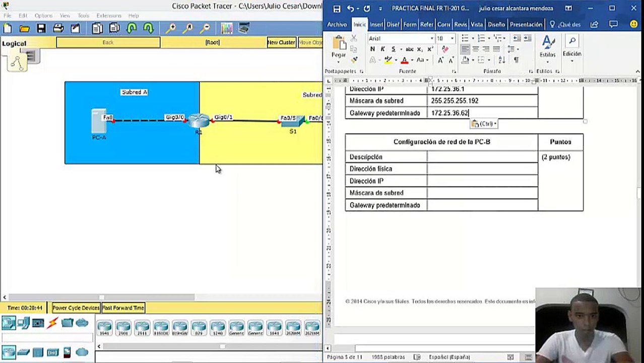Image resolution: width=644 pixels, height=363 pixels.
Task: Open file folder icon in Packet Tracer
Action: (24, 29)
